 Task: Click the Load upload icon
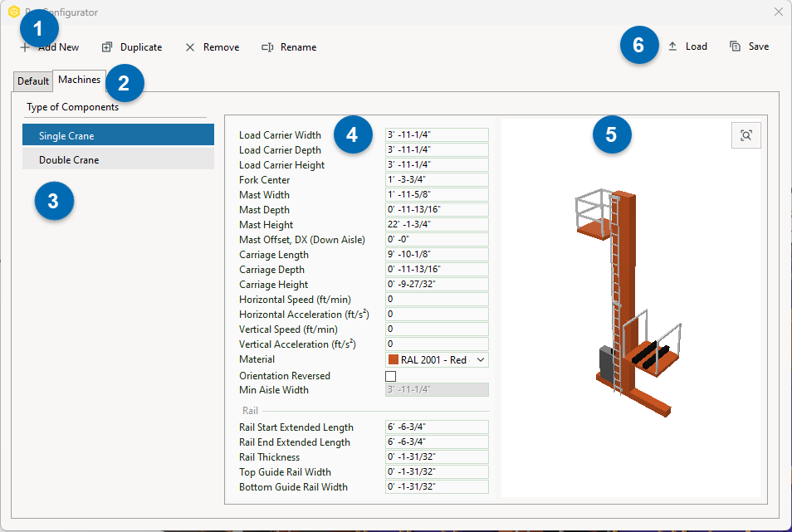675,46
